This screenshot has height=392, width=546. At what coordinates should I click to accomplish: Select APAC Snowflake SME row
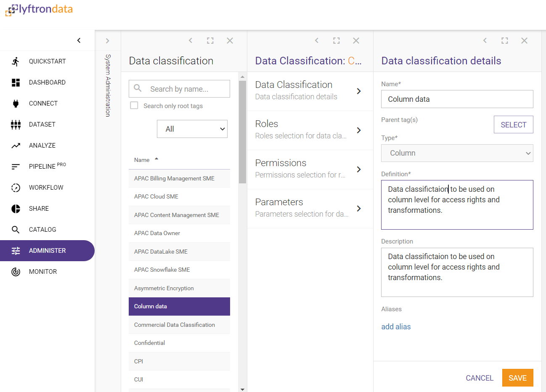[x=179, y=270]
